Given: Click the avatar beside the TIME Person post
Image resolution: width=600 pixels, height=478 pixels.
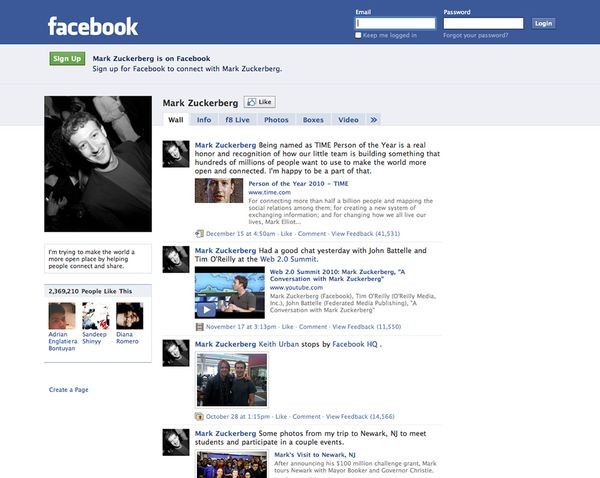Looking at the screenshot, I should [x=176, y=154].
